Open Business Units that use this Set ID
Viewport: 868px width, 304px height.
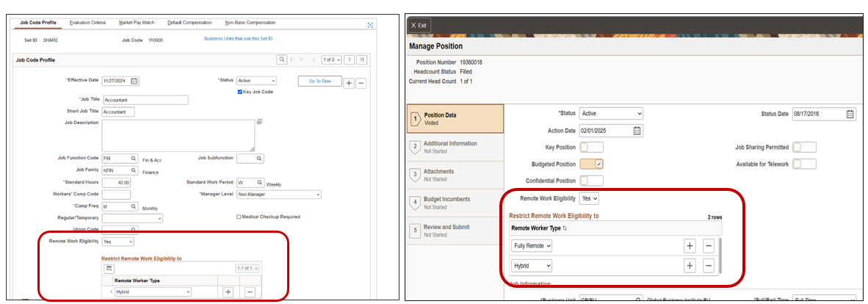pyautogui.click(x=239, y=39)
